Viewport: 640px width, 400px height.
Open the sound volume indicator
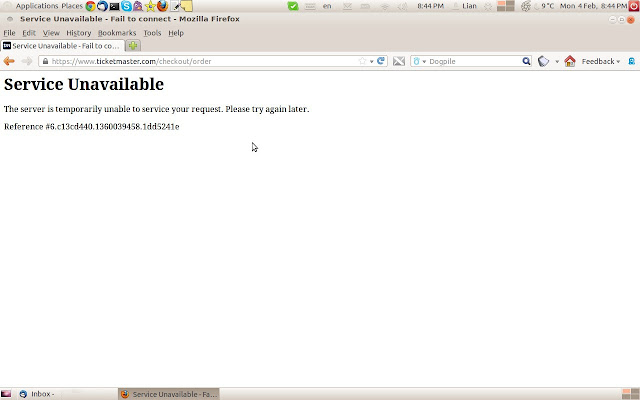pos(402,6)
